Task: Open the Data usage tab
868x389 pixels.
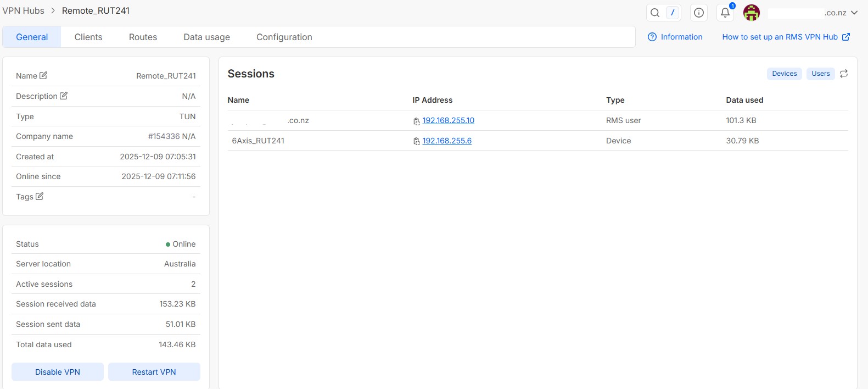Action: coord(206,37)
